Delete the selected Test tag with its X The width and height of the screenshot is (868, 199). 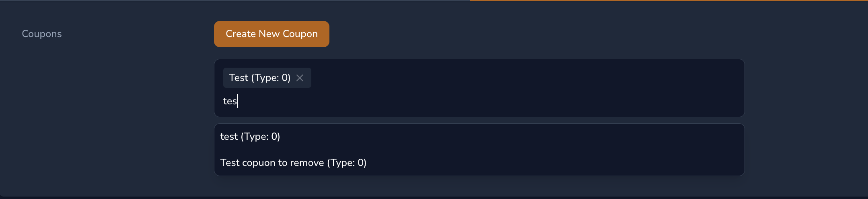coord(300,78)
